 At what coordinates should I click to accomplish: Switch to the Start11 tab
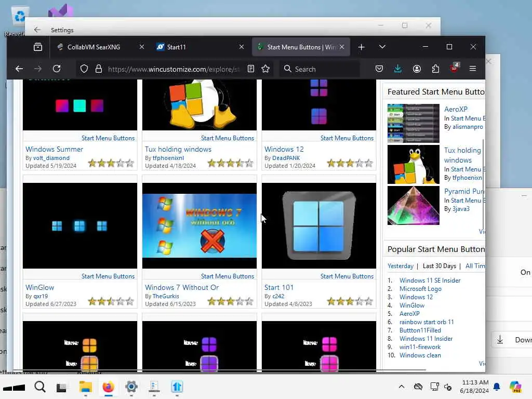point(176,47)
